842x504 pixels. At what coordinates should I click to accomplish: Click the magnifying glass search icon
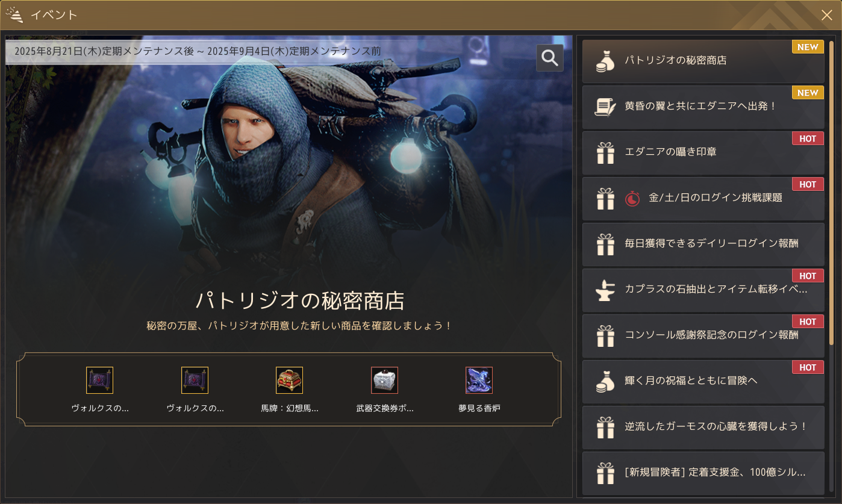[x=550, y=58]
